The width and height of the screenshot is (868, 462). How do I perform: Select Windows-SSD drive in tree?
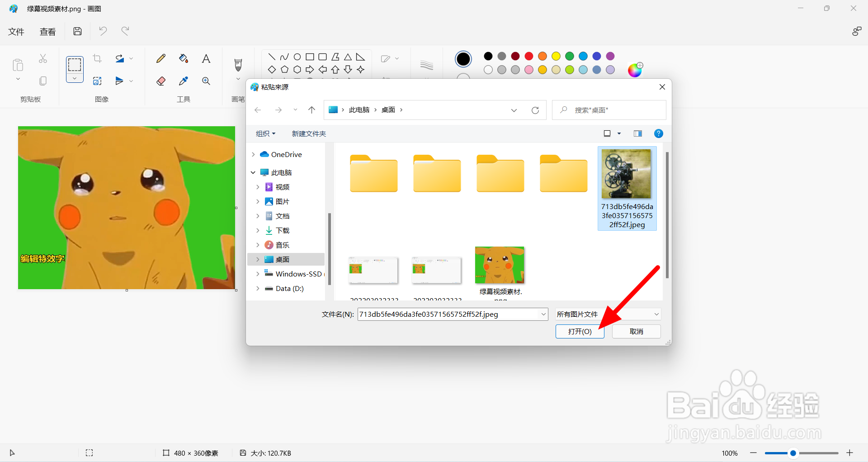tap(294, 274)
